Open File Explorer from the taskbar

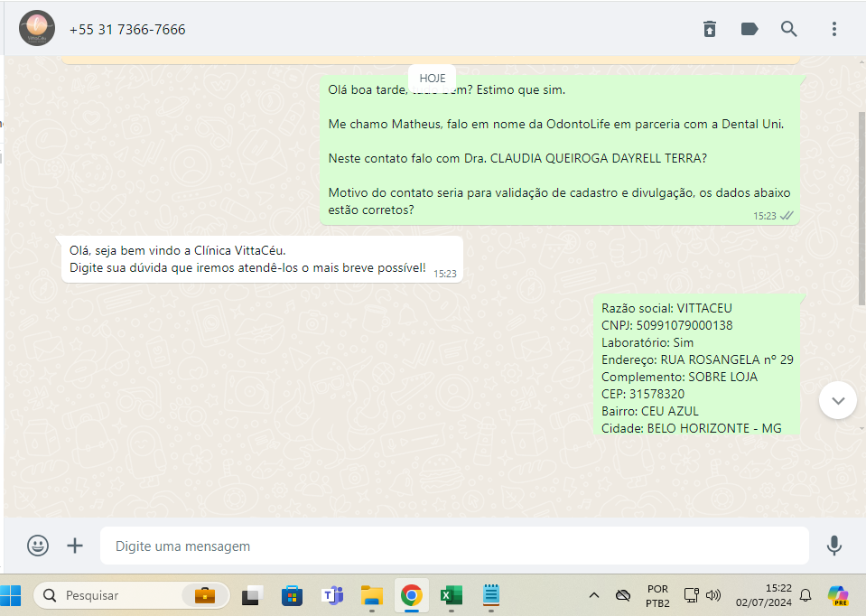tap(372, 595)
